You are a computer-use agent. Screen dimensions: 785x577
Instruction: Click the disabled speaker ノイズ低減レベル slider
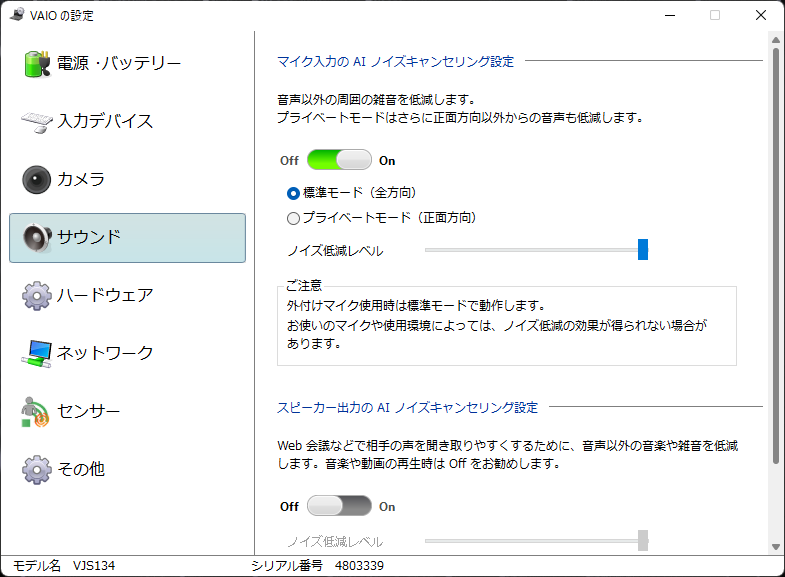click(x=536, y=540)
